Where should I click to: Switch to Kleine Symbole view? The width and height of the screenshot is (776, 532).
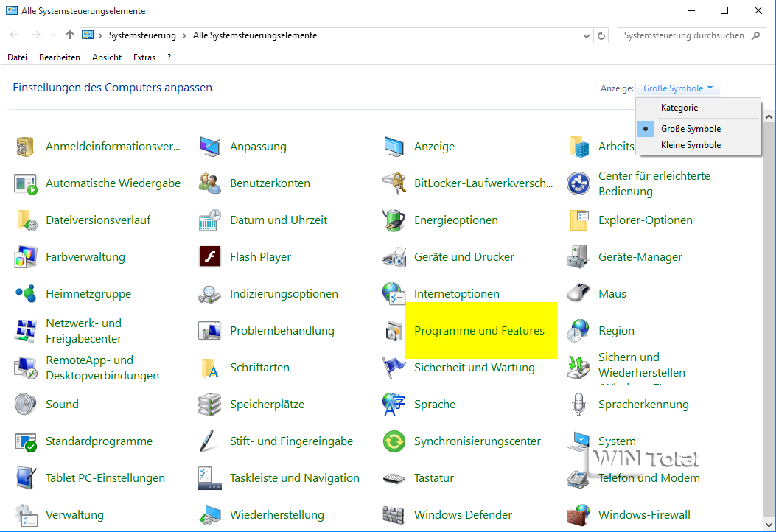coord(691,145)
